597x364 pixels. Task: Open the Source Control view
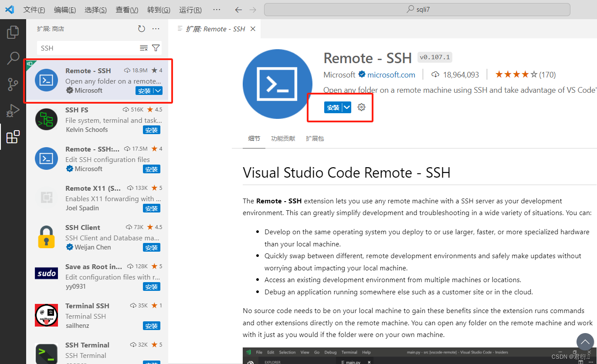point(13,84)
